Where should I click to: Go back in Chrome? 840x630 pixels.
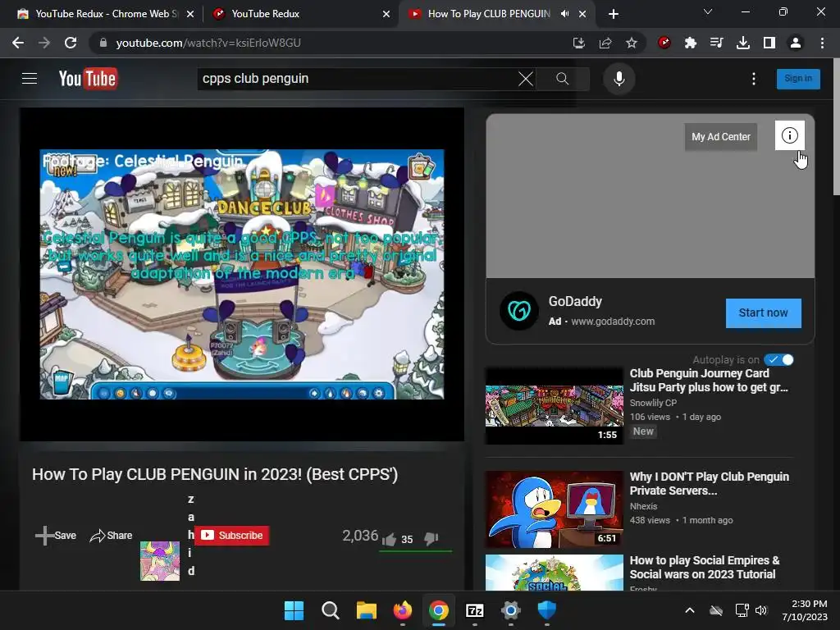[18, 43]
